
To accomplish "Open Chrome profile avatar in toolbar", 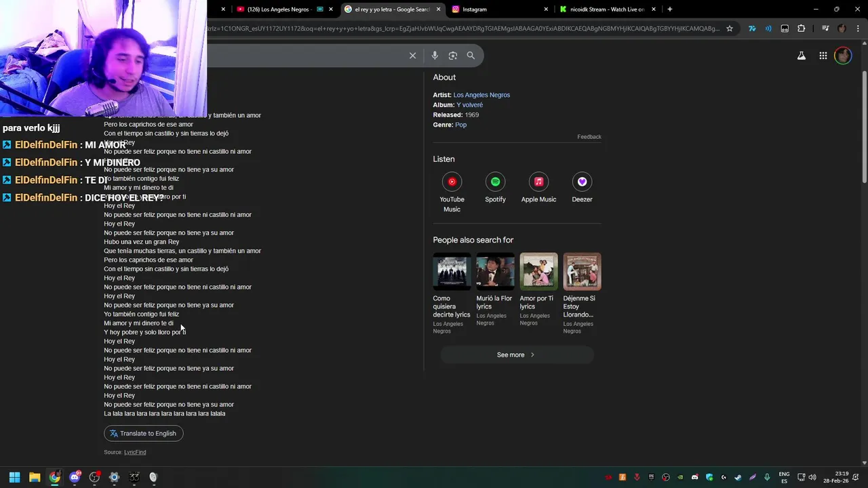I will [x=842, y=28].
